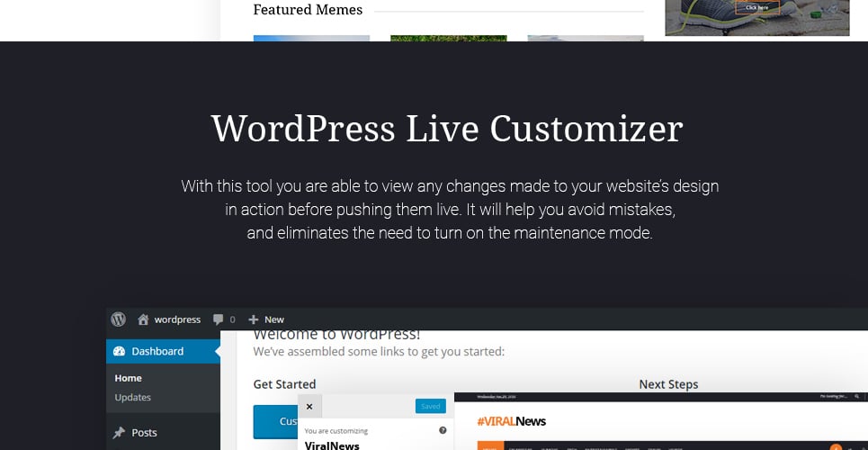Click the #VIRALNews logo in the preview
The height and width of the screenshot is (450, 868).
[x=512, y=421]
